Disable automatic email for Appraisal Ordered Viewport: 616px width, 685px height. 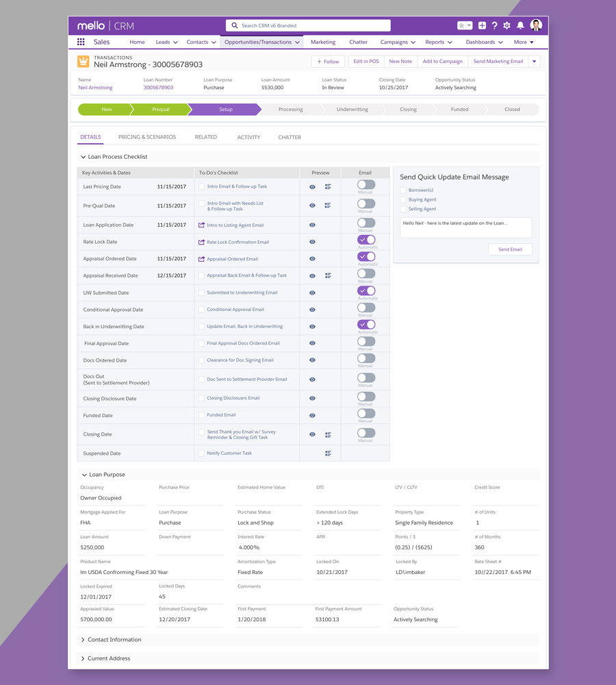[x=366, y=256]
